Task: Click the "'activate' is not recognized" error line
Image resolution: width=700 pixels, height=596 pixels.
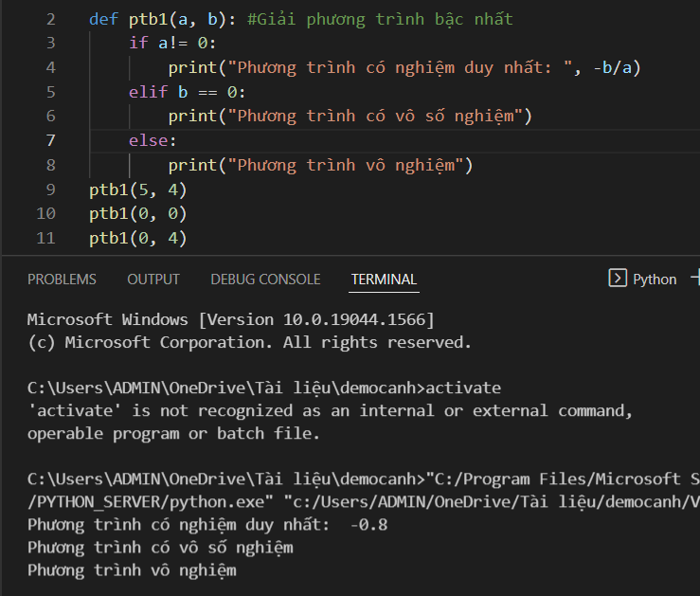Action: (x=330, y=410)
